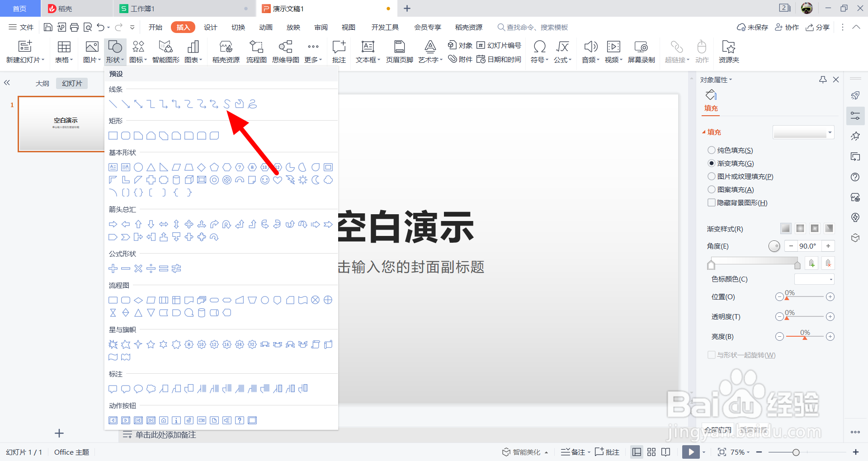The image size is (868, 461).
Task: Select gradient fill 渐变填充 option
Action: 731,163
